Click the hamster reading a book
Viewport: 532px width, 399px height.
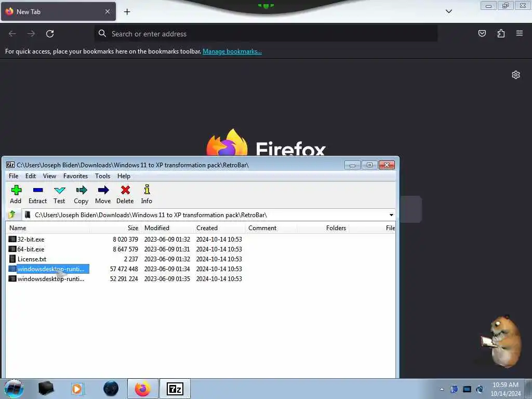coord(501,341)
